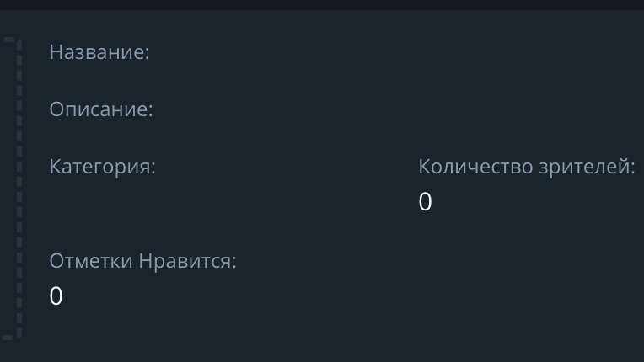The image size is (644, 362).
Task: Select the Описание label
Action: coord(101,110)
